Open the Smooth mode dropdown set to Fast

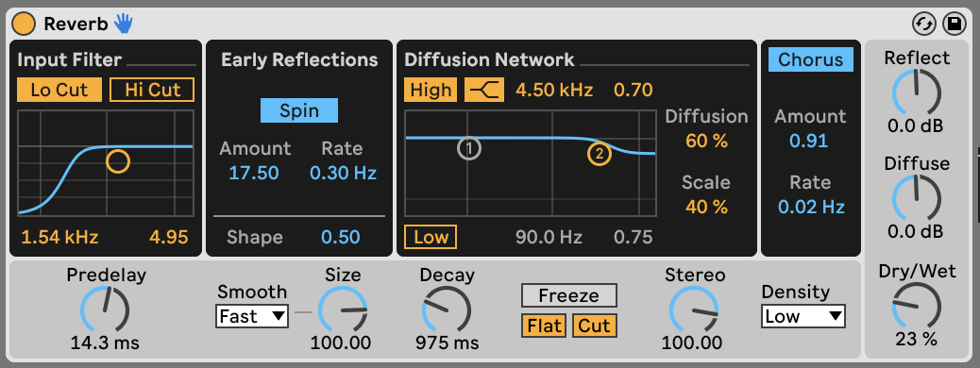pos(252,316)
